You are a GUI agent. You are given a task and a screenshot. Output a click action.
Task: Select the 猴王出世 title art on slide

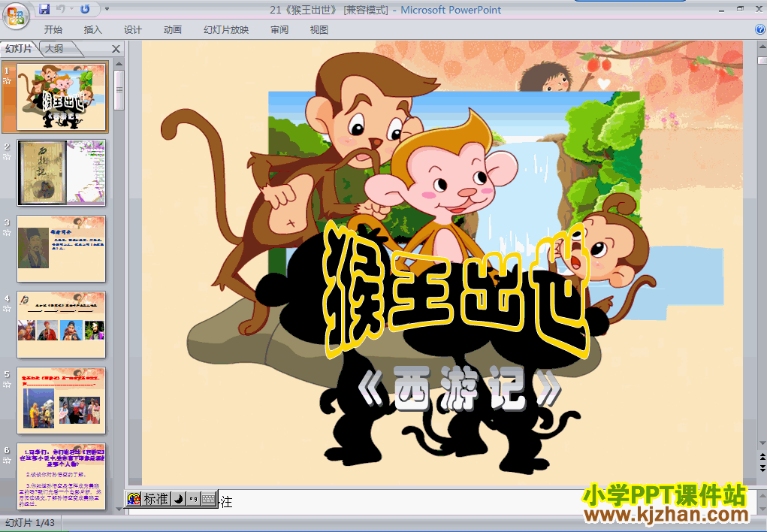click(455, 289)
